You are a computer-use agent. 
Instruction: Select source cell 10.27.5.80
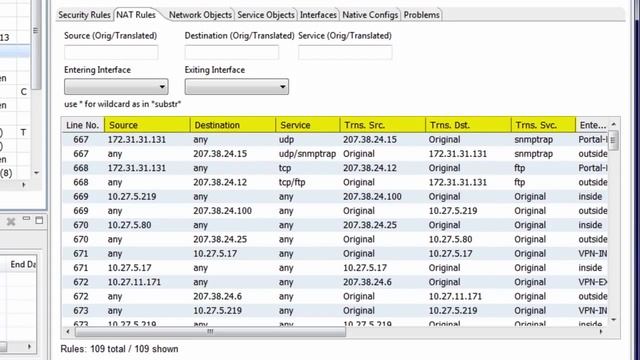click(129, 225)
